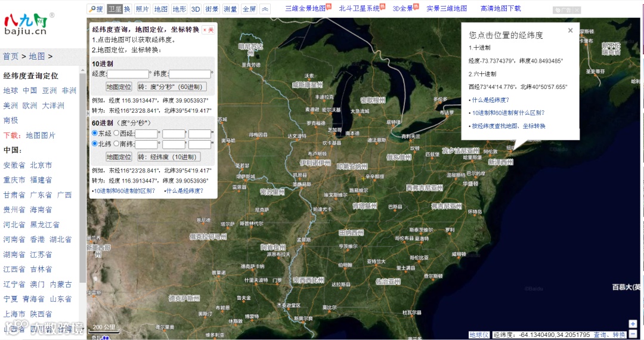644x340 pixels.
Task: Select the 南纬 radio button
Action: tap(116, 144)
